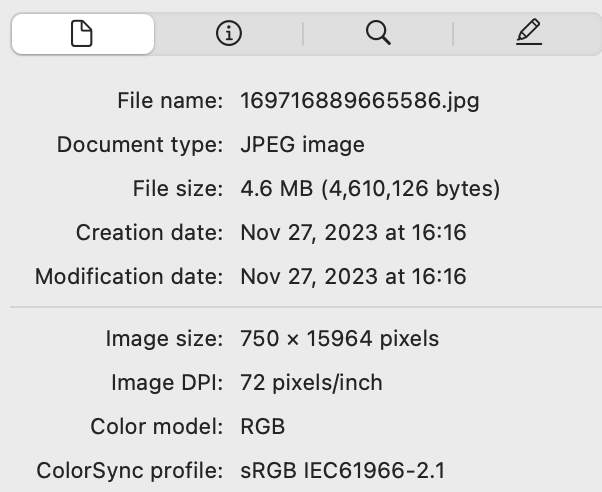Click the creation date Nov 27, 2023 value
The image size is (602, 492).
click(x=353, y=232)
